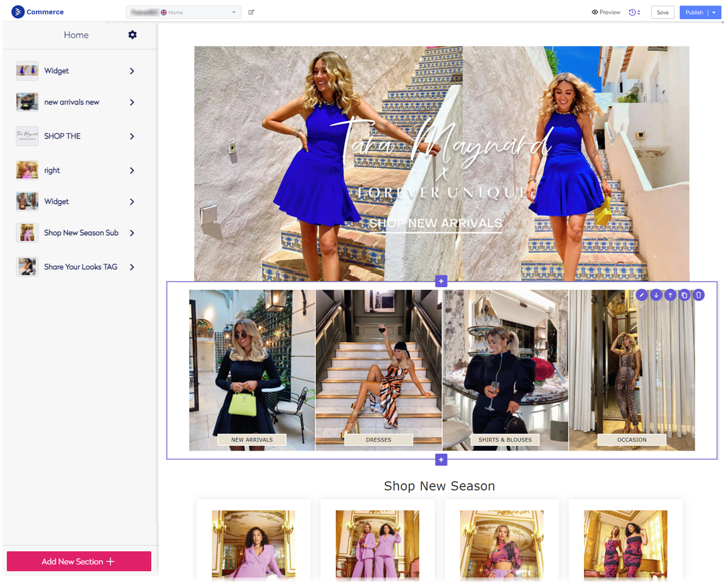Image resolution: width=728 pixels, height=582 pixels.
Task: Click product image of two pink suits
Action: pos(378,544)
